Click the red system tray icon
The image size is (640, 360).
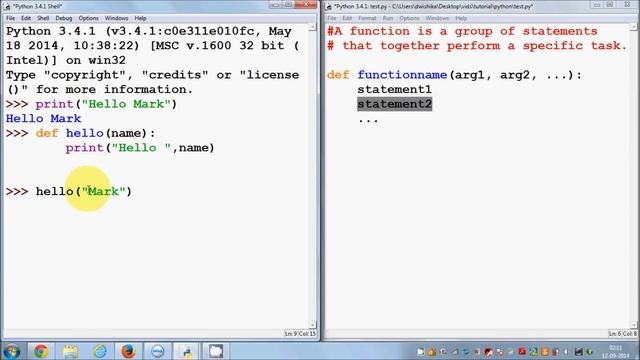pos(522,351)
